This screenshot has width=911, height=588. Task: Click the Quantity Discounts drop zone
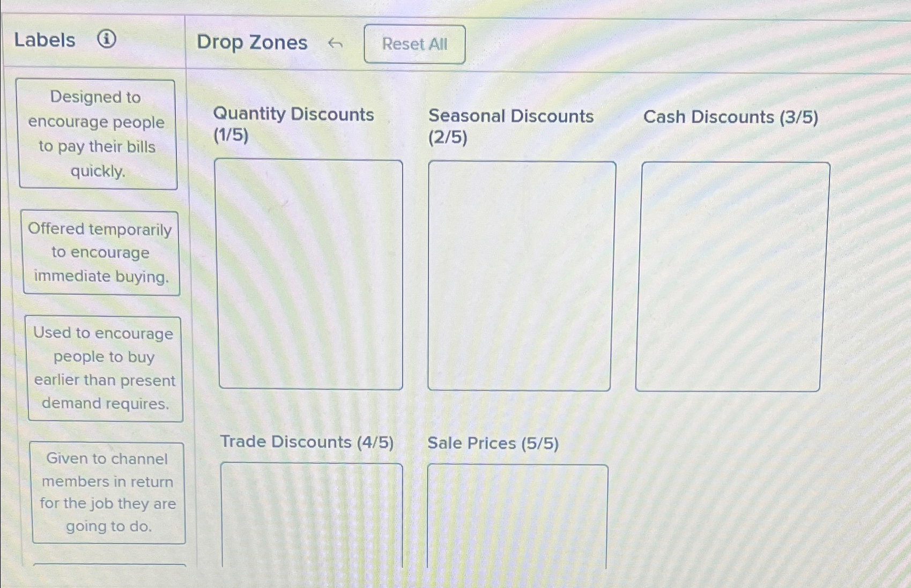pos(311,273)
